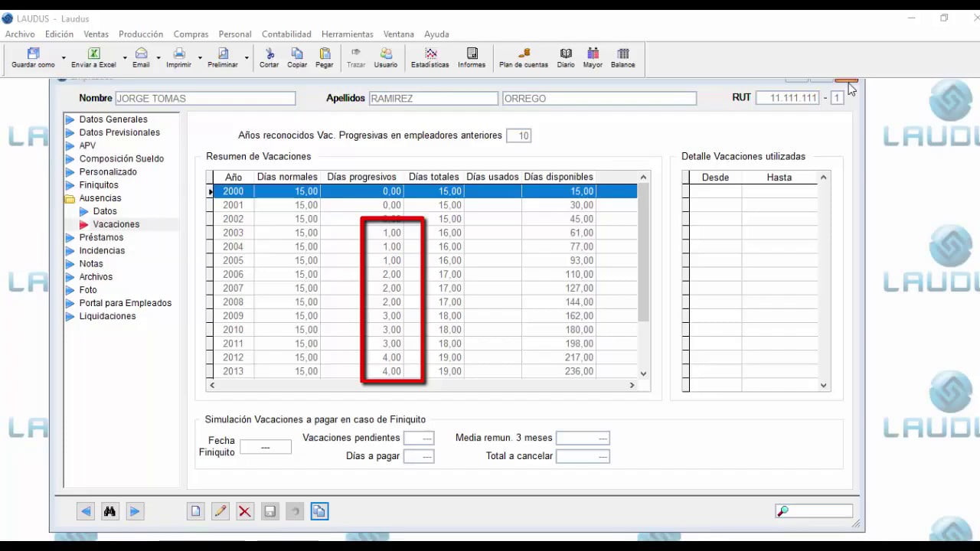
Task: Click the binoculars search record icon
Action: 109,511
